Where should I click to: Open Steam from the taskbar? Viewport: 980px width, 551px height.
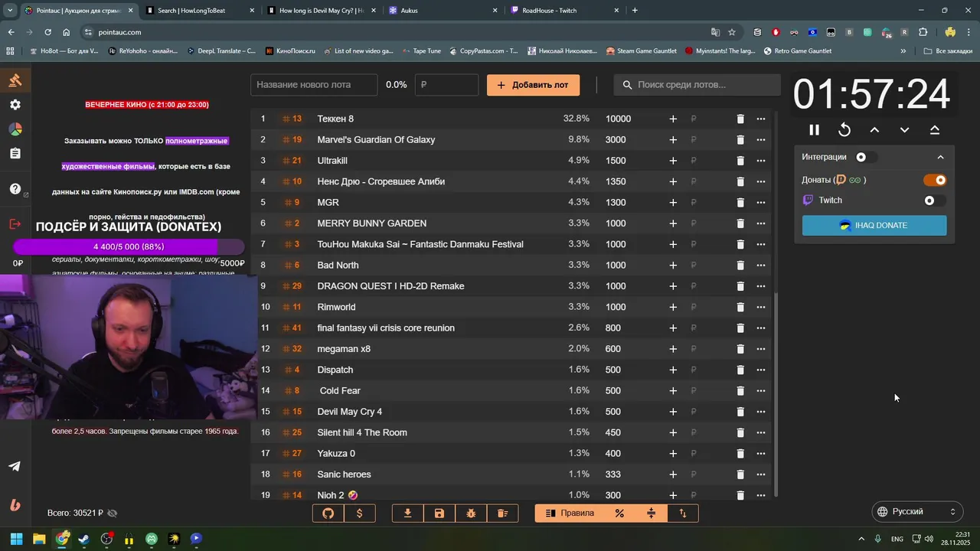[x=84, y=539]
